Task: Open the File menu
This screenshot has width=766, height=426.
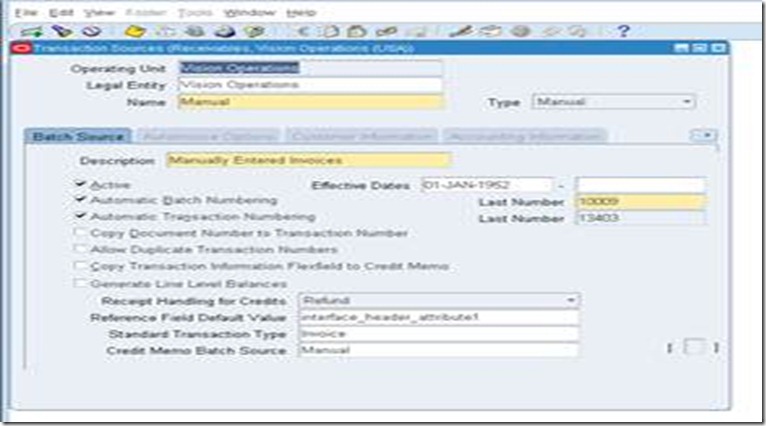Action: tap(26, 13)
